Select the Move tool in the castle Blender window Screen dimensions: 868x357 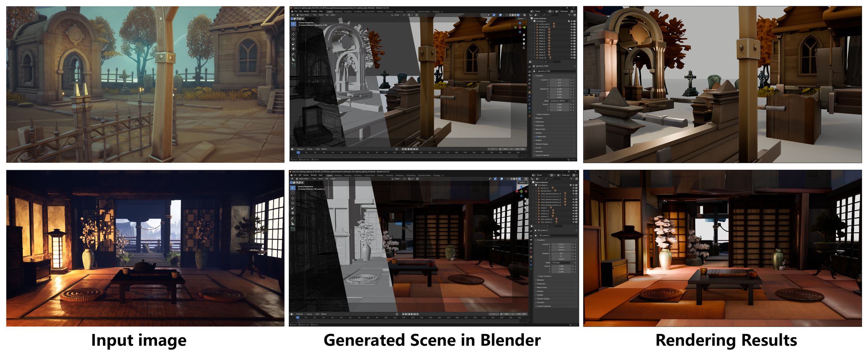pos(292,198)
